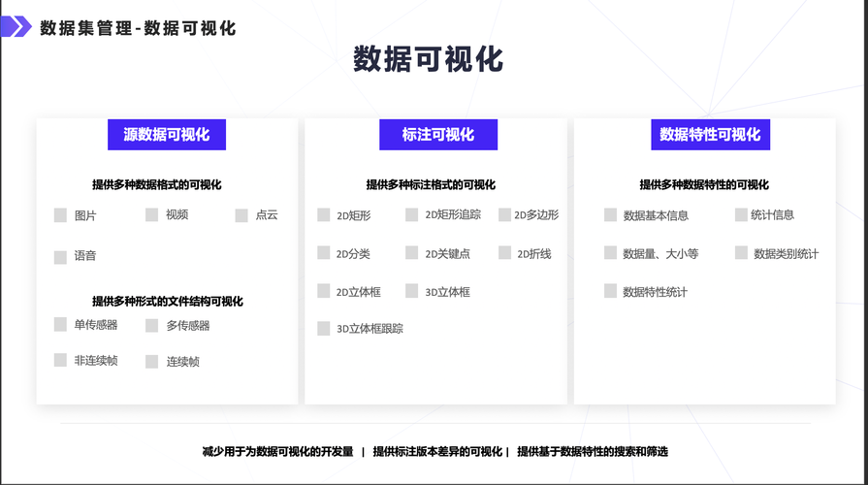Toggle the 连续帧 checkbox

point(151,362)
